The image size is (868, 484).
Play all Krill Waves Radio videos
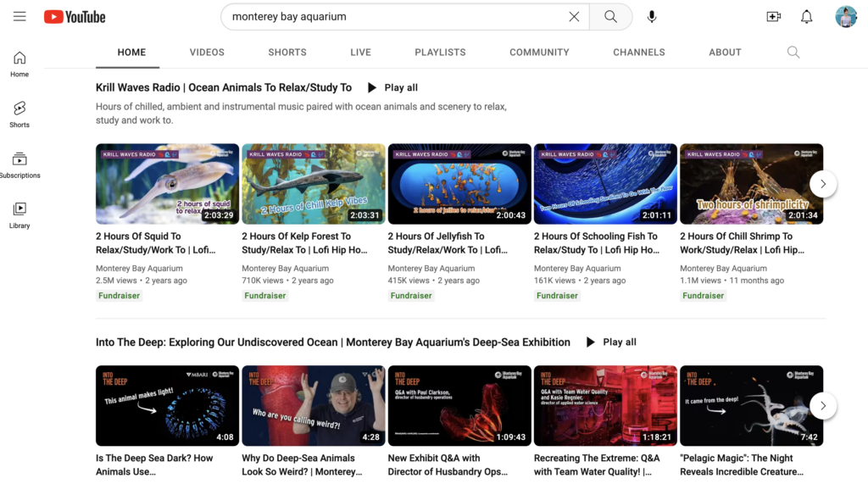(393, 87)
